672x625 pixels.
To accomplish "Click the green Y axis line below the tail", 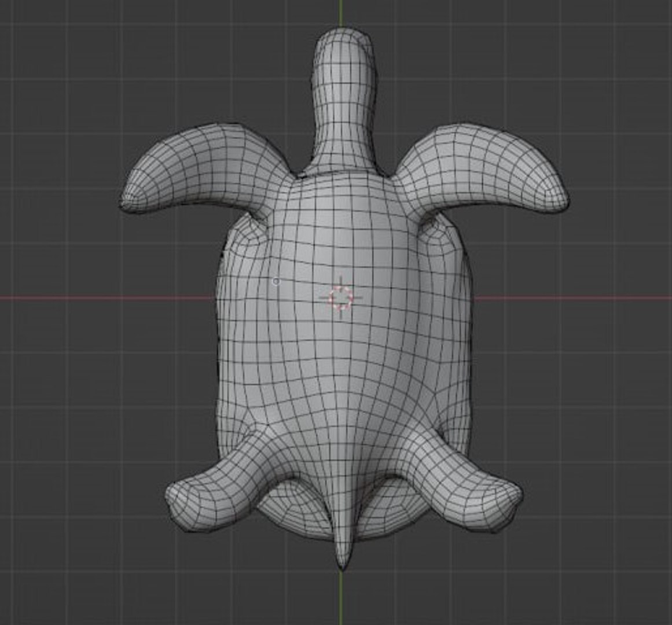I will (x=341, y=598).
